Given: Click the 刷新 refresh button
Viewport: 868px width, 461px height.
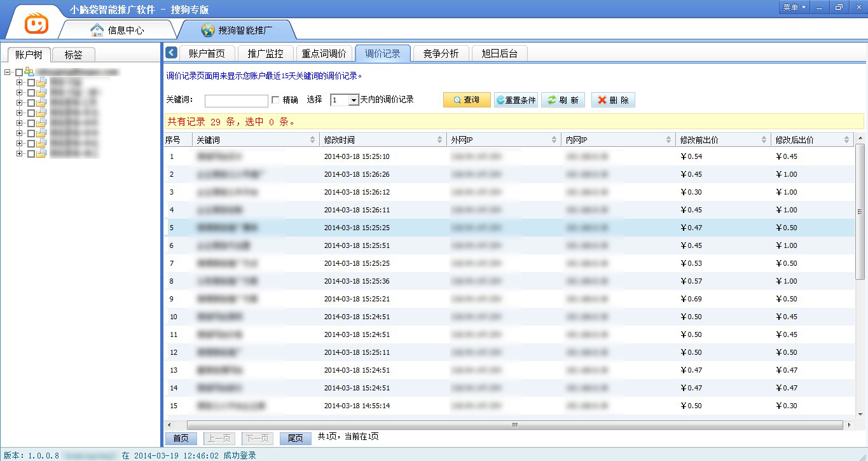Looking at the screenshot, I should tap(563, 100).
